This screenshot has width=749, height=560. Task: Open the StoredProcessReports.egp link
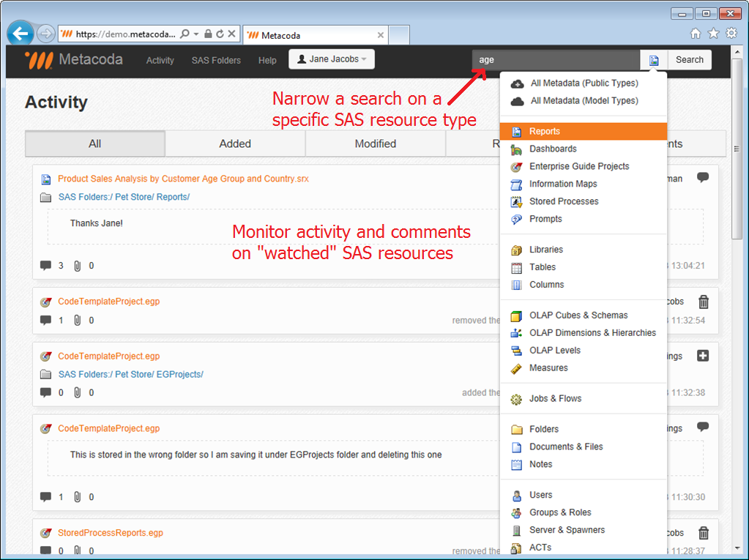click(x=111, y=533)
